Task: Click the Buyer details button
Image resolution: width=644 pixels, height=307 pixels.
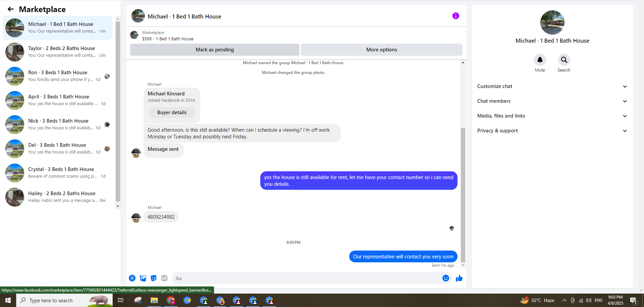Action: 172,113
